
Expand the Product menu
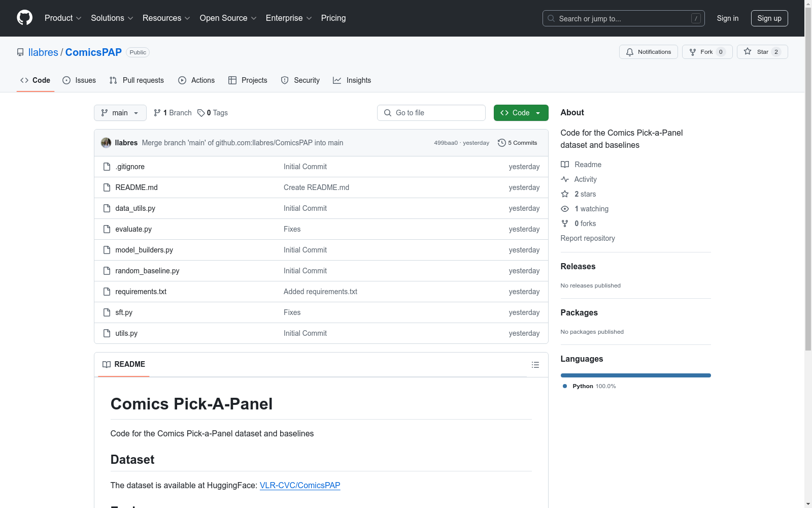(x=63, y=18)
